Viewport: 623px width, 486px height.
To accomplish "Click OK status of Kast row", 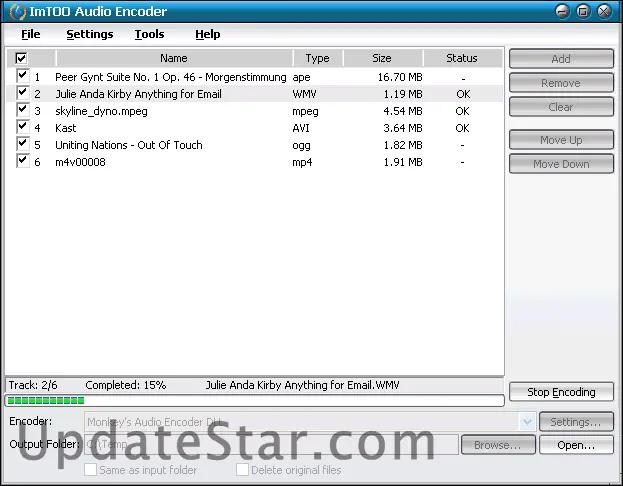I will 462,128.
